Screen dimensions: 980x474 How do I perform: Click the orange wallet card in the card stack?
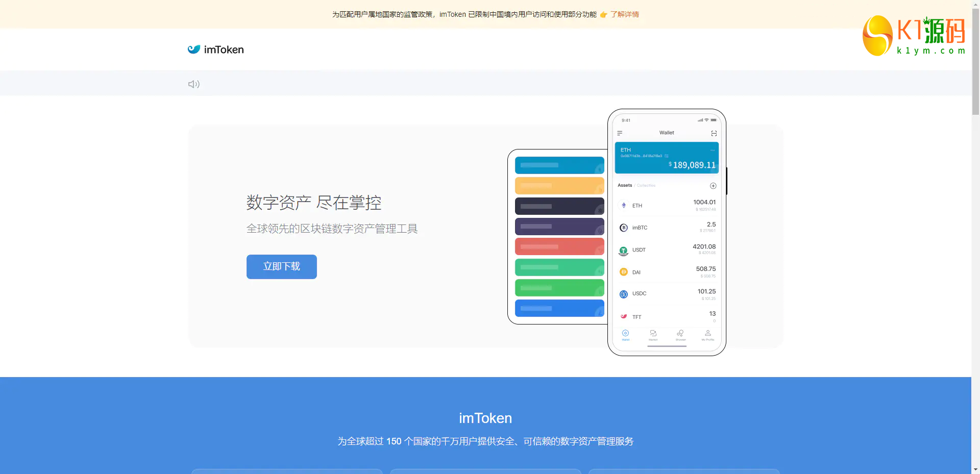(559, 186)
